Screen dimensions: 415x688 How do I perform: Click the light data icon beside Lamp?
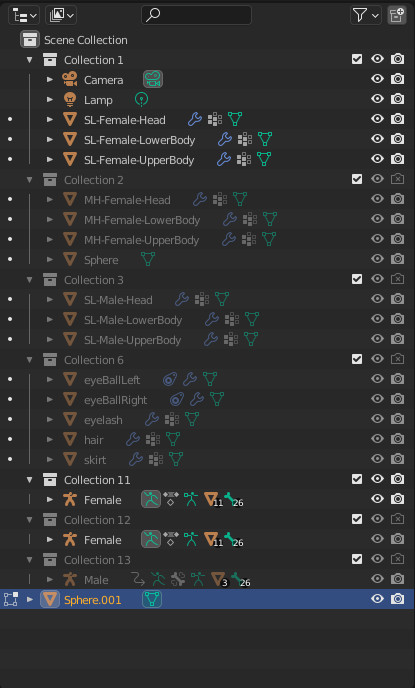(x=141, y=100)
